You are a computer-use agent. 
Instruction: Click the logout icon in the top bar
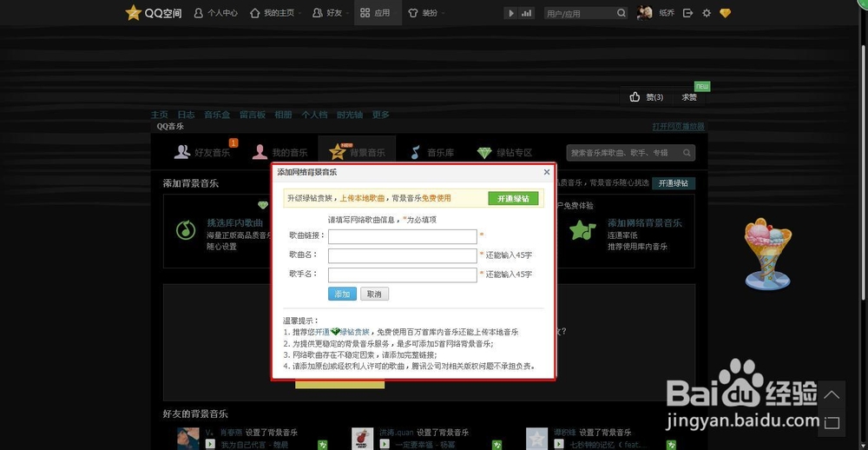click(x=688, y=13)
